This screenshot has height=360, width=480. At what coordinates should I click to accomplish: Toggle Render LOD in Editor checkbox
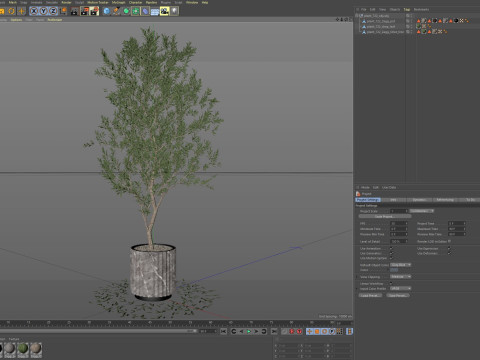[x=449, y=241]
